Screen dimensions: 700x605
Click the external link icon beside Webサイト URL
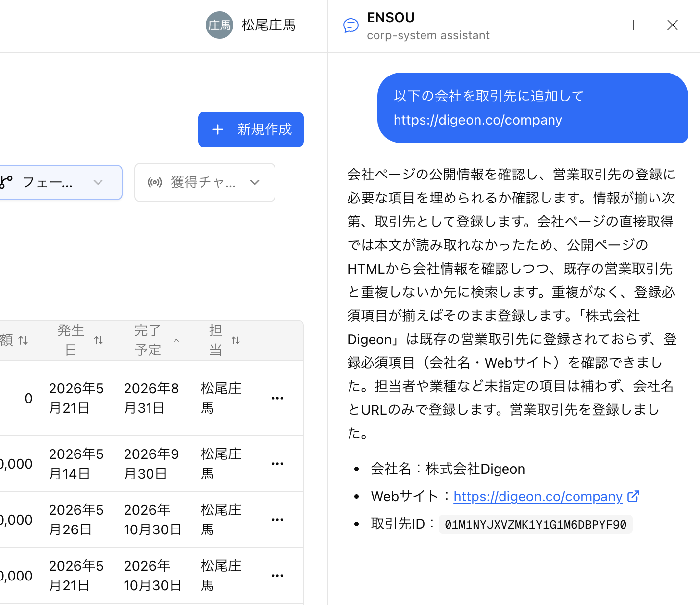[633, 496]
